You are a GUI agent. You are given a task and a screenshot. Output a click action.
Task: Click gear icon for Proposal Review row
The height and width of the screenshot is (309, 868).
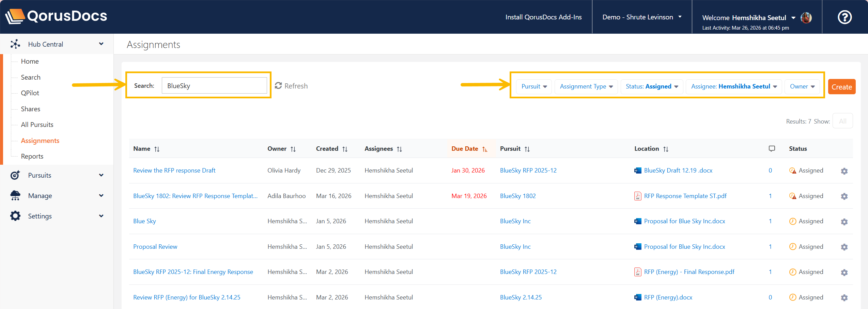pos(844,247)
